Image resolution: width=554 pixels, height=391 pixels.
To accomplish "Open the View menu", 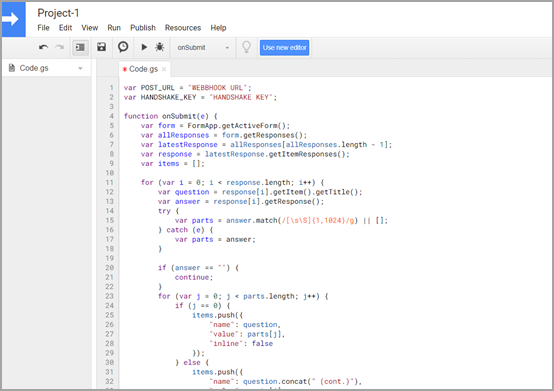I will [x=90, y=28].
